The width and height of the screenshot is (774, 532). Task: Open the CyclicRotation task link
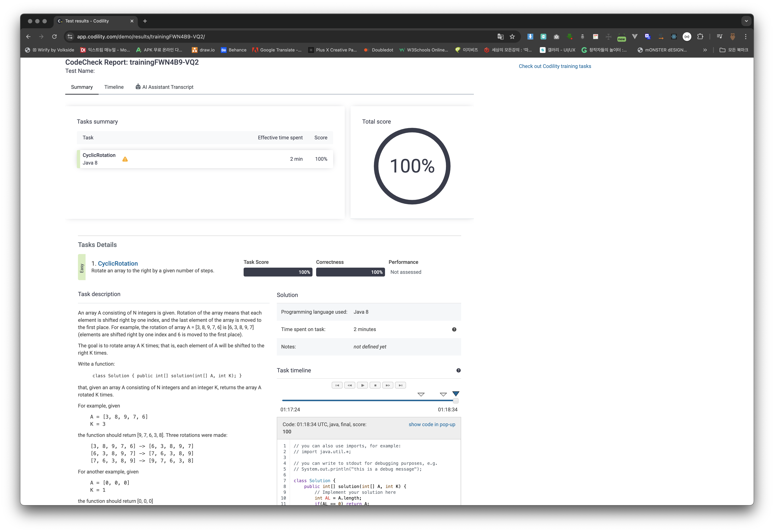[x=118, y=263]
